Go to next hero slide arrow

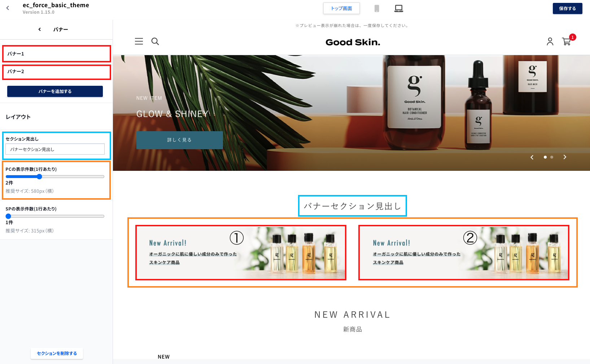pos(565,157)
